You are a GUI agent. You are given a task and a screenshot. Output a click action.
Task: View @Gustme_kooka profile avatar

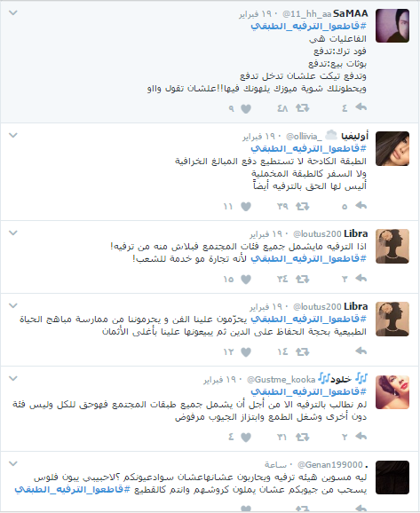[x=392, y=392]
